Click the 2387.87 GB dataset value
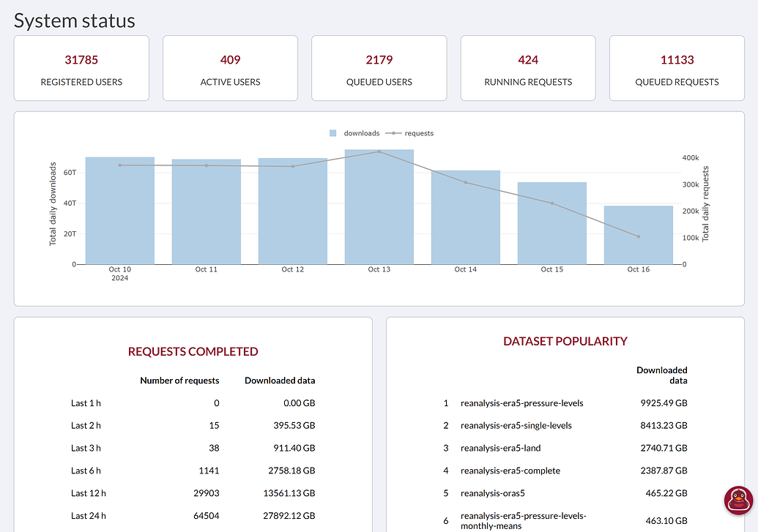Image resolution: width=758 pixels, height=532 pixels. pyautogui.click(x=664, y=471)
